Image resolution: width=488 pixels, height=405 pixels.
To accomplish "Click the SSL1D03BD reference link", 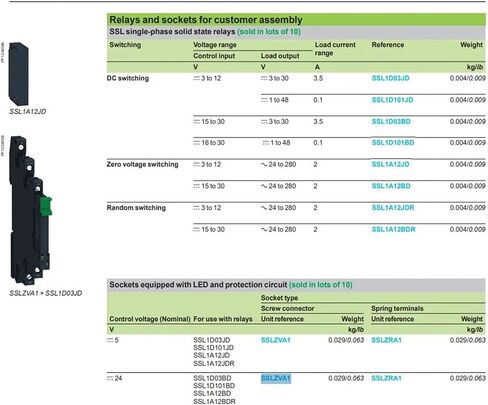I will pos(391,121).
